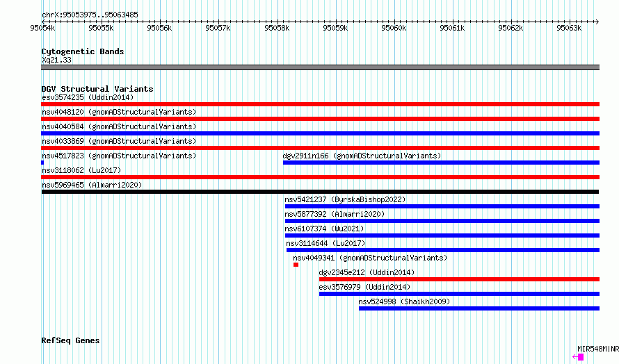
Task: Click the tiny blue nsv4517823 variant marker
Action: coord(42,163)
